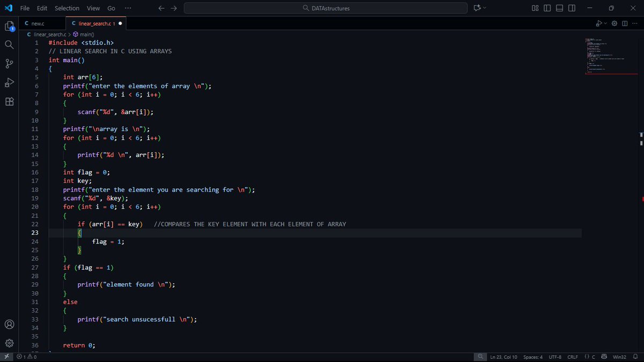Screen dimensions: 644x362
Task: Select the Win32 configuration in the status bar
Action: click(x=619, y=357)
